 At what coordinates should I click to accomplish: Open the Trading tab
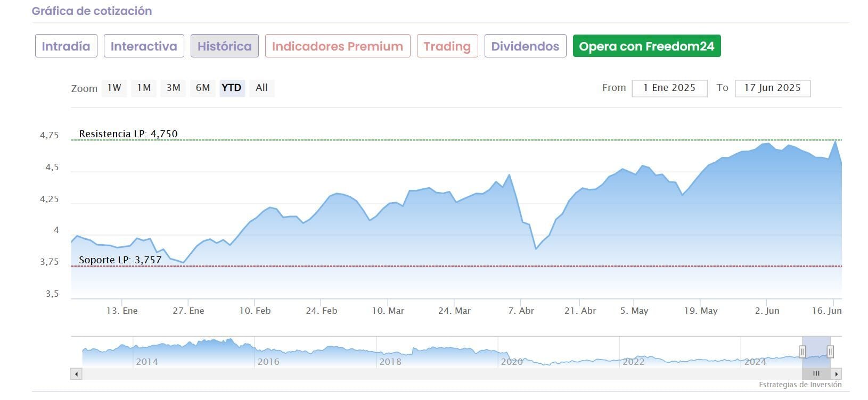[x=447, y=46]
